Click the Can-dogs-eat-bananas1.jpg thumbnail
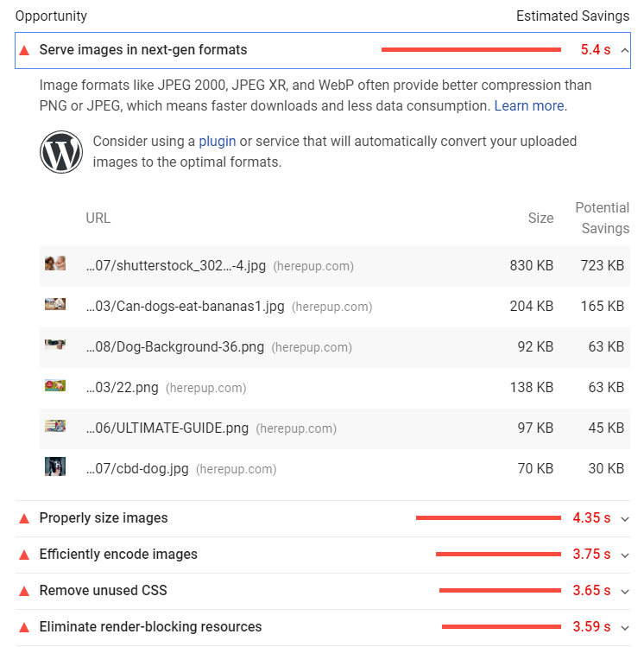The image size is (644, 647). (x=55, y=304)
